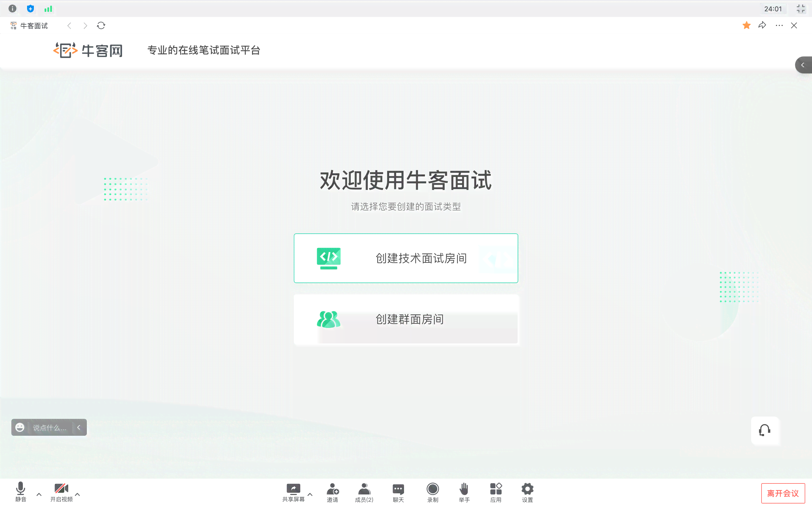
Task: Refresh the 牛客面试 page
Action: click(101, 25)
